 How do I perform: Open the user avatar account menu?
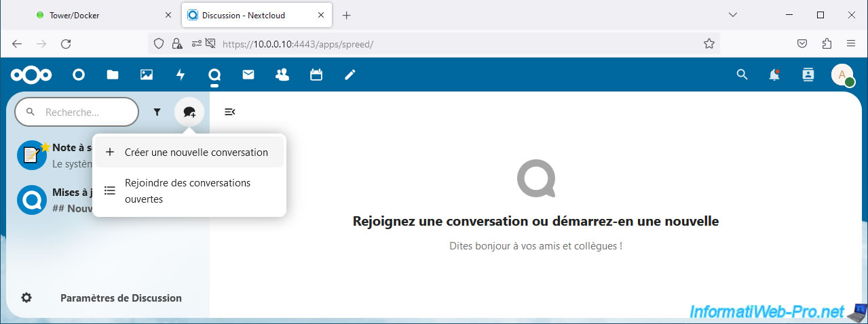click(842, 75)
